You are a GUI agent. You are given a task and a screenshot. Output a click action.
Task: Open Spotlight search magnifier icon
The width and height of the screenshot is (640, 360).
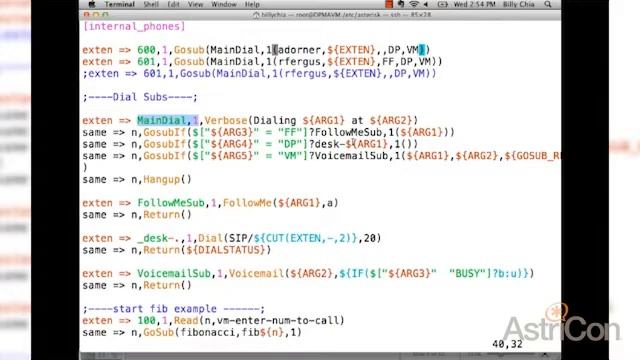click(x=548, y=4)
